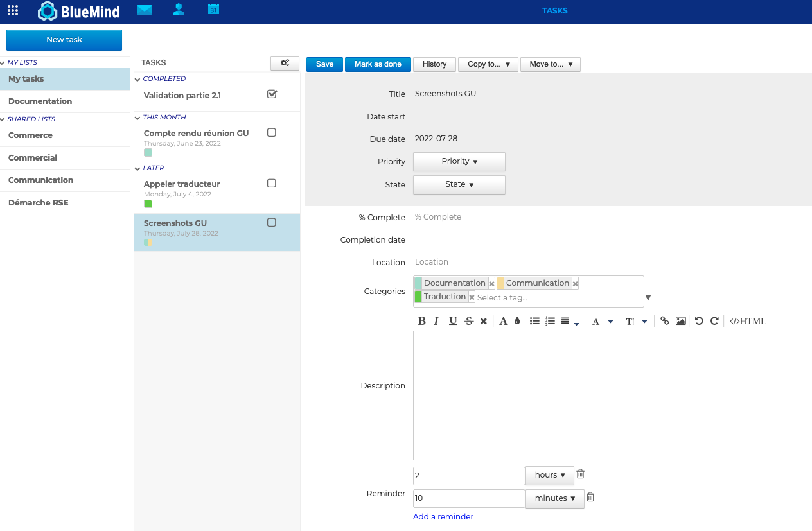The height and width of the screenshot is (531, 812).
Task: Apply bold formatting in description editor
Action: [x=422, y=321]
